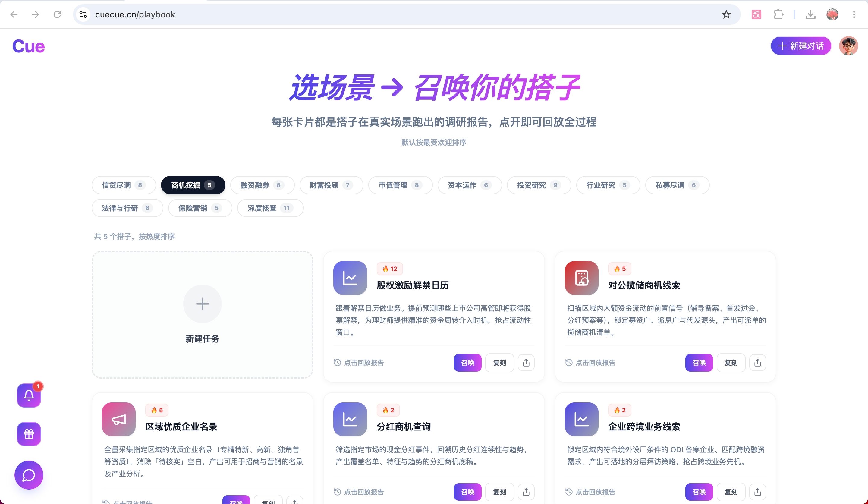Open the chat bubble floating button

click(29, 475)
